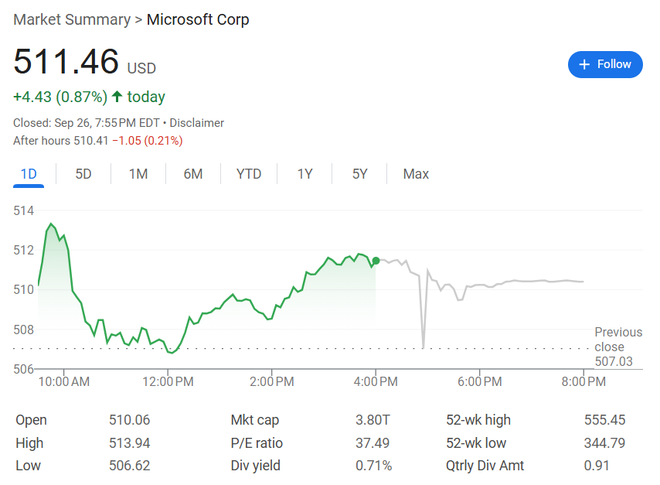Select the 1D time range tab
Image resolution: width=660 pixels, height=485 pixels.
coord(29,174)
